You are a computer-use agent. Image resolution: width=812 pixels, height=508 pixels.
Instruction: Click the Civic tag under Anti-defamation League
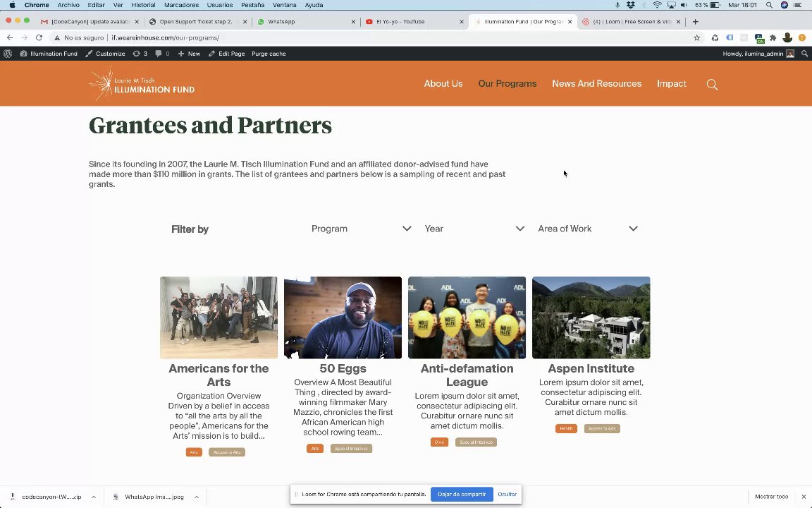click(x=439, y=442)
